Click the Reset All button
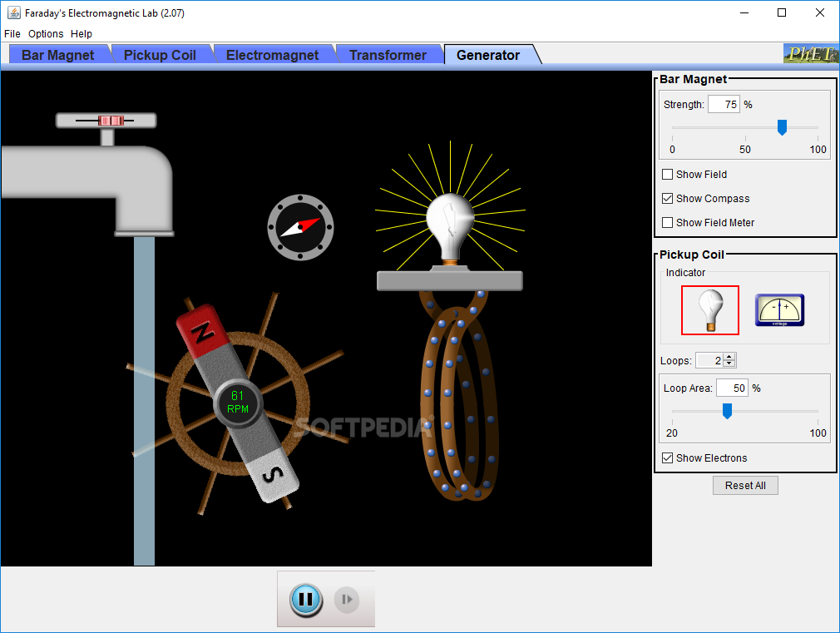840x633 pixels. pyautogui.click(x=745, y=485)
